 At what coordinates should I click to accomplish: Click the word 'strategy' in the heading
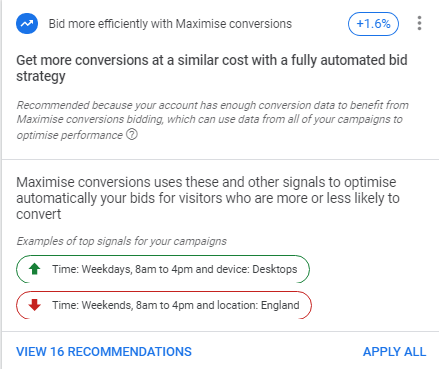[41, 76]
